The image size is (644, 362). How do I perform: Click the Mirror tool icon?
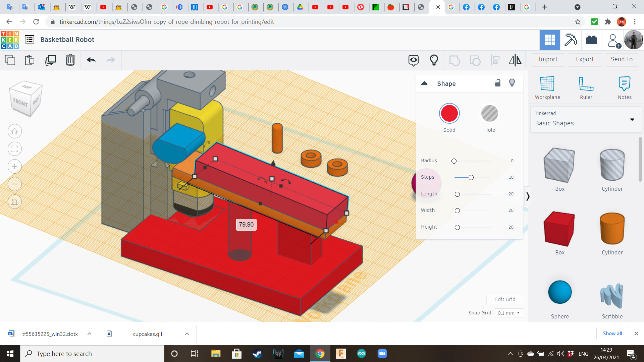click(x=515, y=60)
